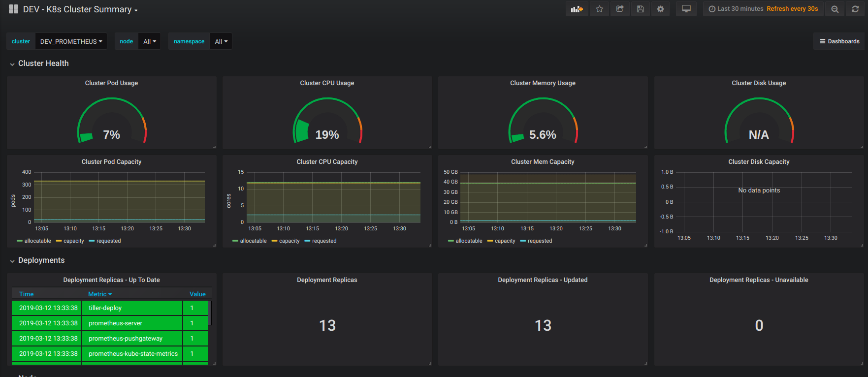Open the namespace All dropdown
Viewport: 868px width, 377px height.
[x=221, y=41]
